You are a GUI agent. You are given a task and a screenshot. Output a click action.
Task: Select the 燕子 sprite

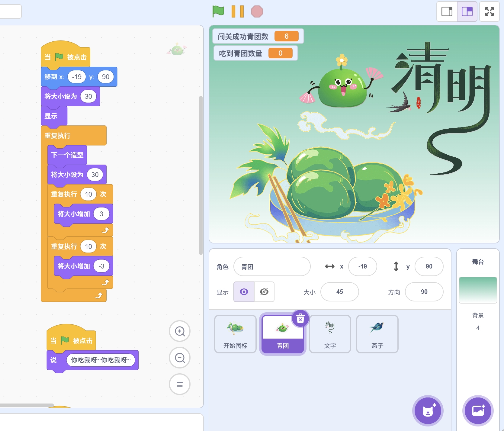pyautogui.click(x=377, y=334)
